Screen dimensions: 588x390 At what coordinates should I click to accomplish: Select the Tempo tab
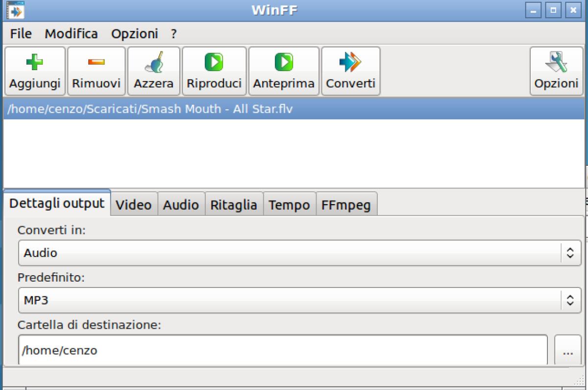(289, 204)
